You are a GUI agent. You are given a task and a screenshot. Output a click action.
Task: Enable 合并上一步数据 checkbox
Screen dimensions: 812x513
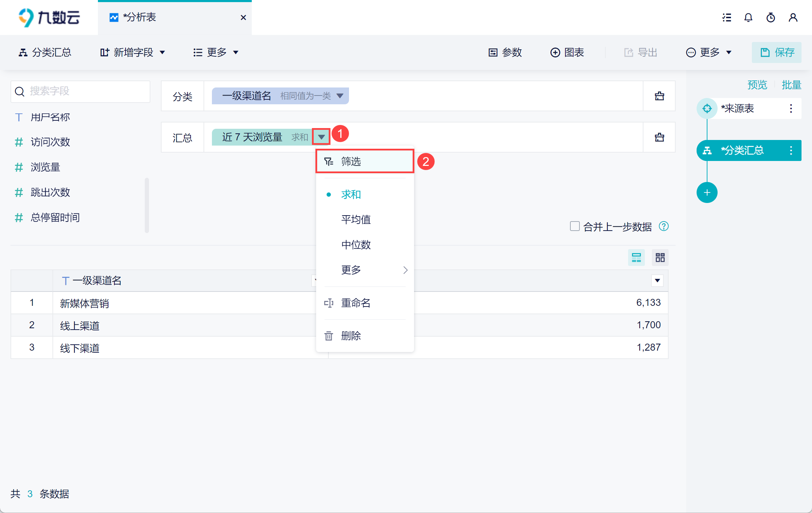point(575,226)
